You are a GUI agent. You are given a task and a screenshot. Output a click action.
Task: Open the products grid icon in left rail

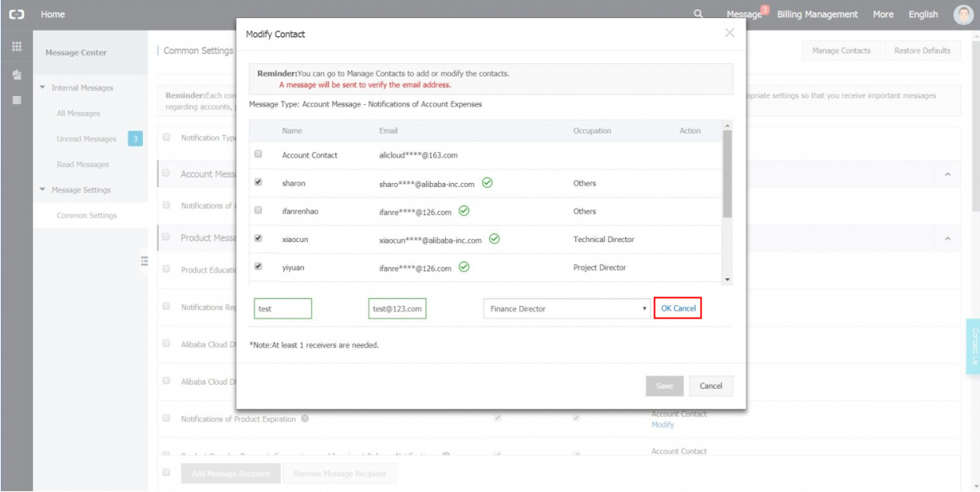[x=15, y=46]
